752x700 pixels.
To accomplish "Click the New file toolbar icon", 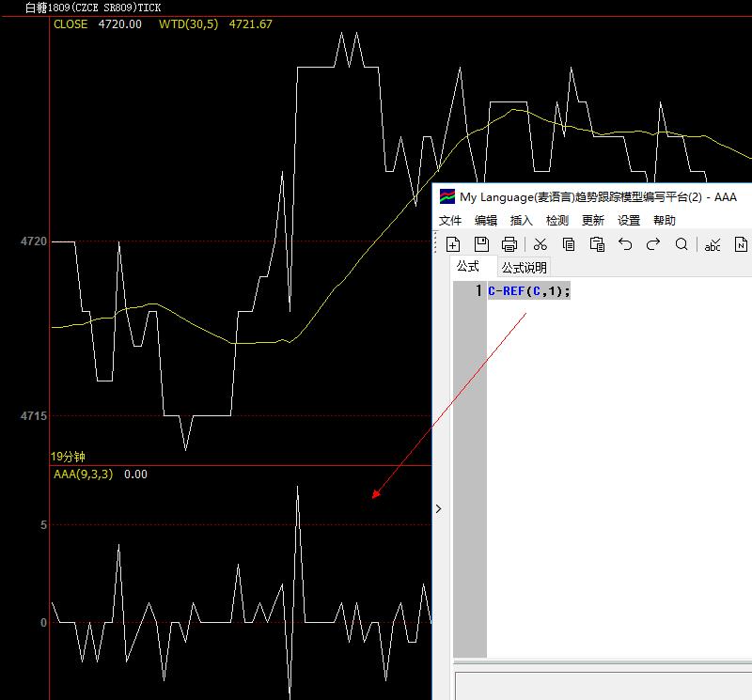I will [453, 244].
